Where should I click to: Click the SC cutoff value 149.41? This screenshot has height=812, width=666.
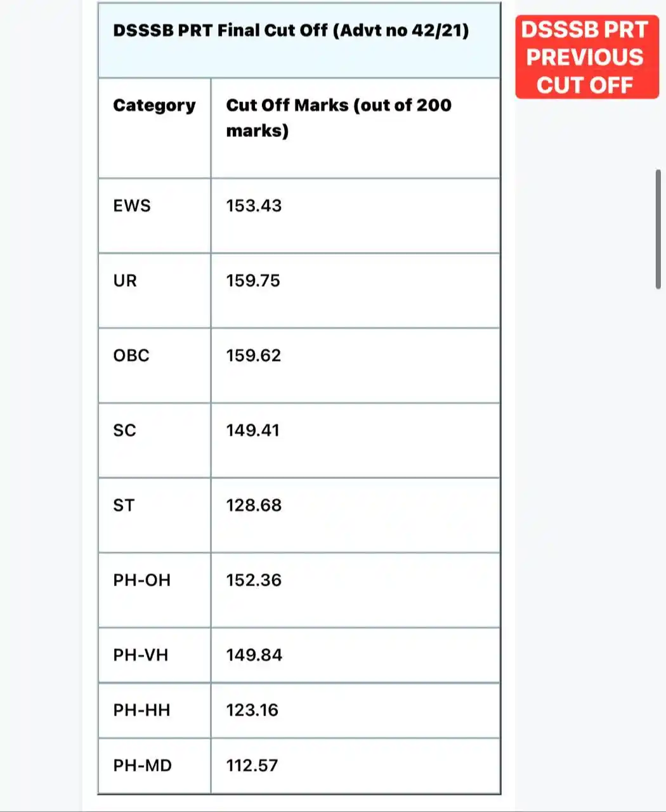click(253, 430)
